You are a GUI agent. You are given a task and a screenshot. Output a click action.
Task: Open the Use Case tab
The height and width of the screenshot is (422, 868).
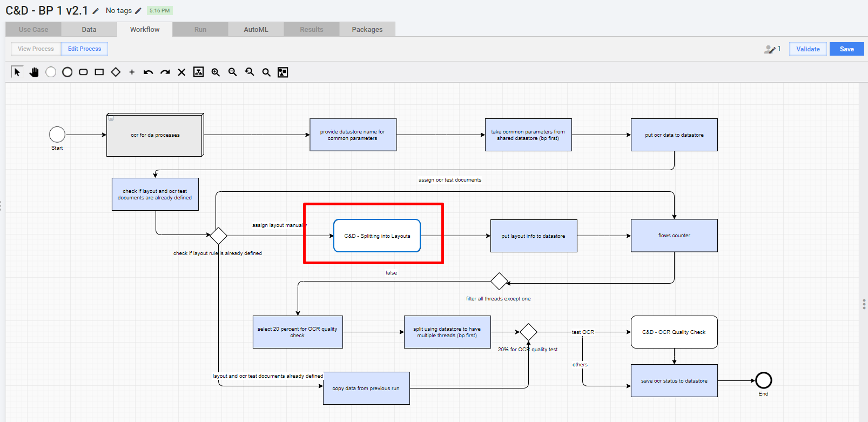(33, 29)
